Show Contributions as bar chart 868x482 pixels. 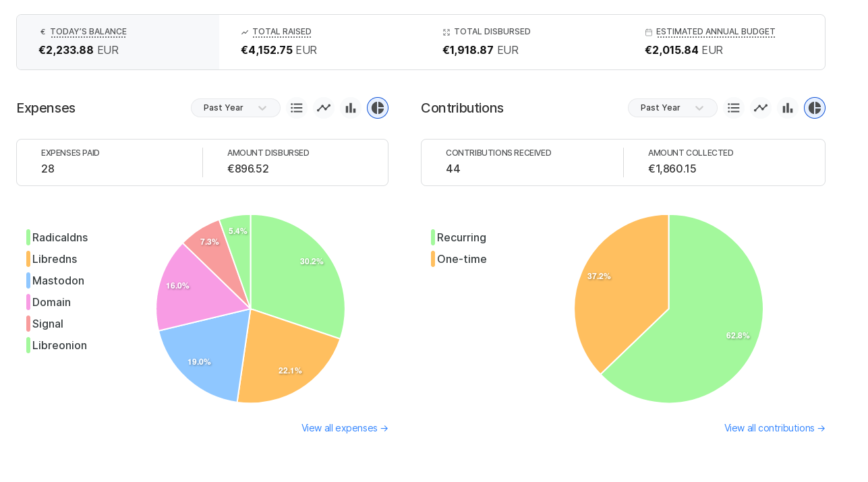point(788,108)
